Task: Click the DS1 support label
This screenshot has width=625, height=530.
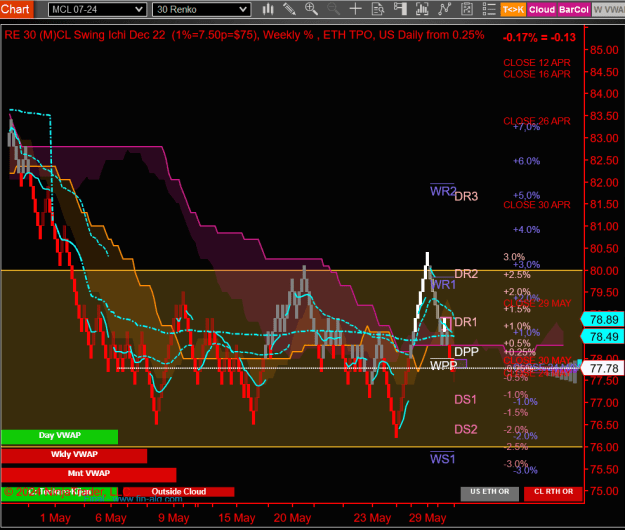Action: coord(466,400)
